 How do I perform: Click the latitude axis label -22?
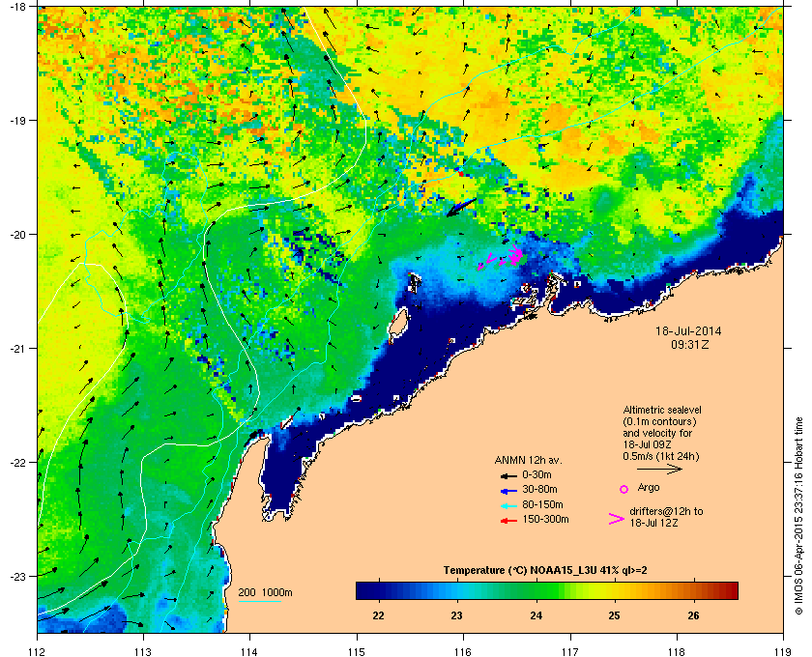point(17,462)
